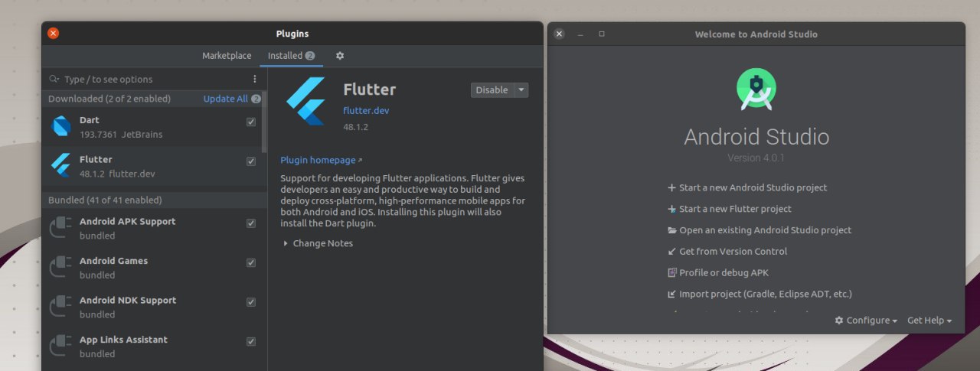Click the plugin list vertical scrollbar
Viewport: 980px width, 371px height.
[x=264, y=122]
